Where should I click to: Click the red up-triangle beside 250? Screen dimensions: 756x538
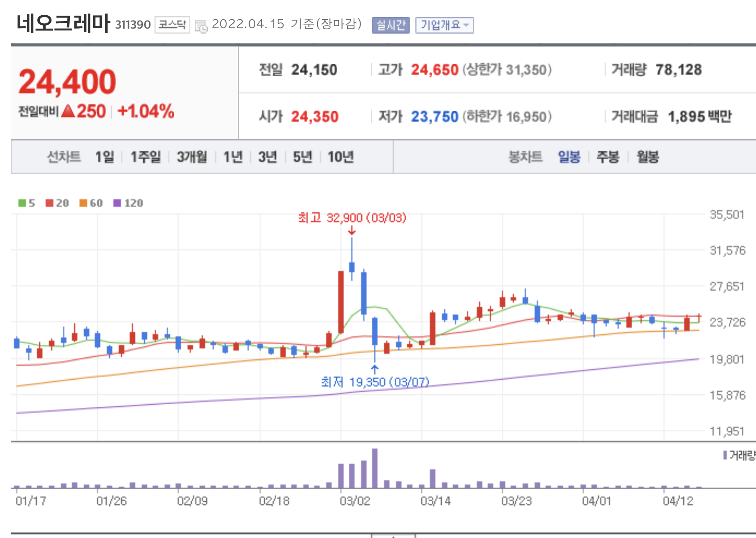click(68, 111)
